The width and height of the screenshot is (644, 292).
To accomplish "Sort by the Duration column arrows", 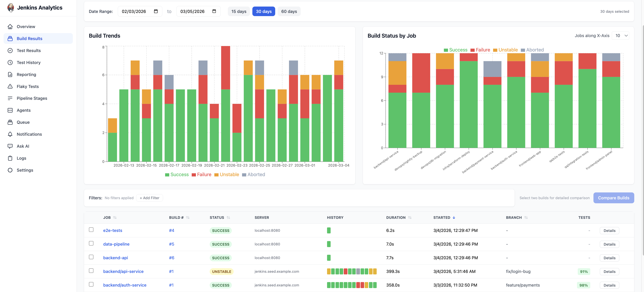I will (x=409, y=218).
